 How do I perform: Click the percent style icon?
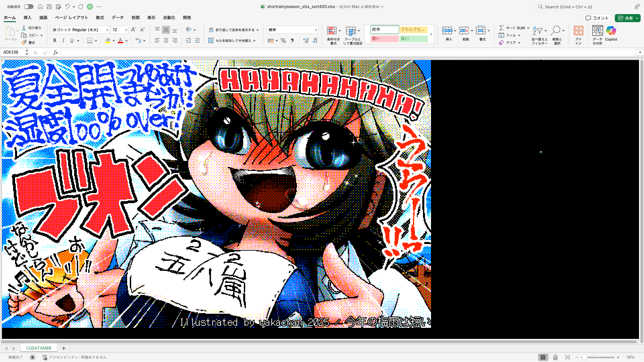(x=283, y=41)
